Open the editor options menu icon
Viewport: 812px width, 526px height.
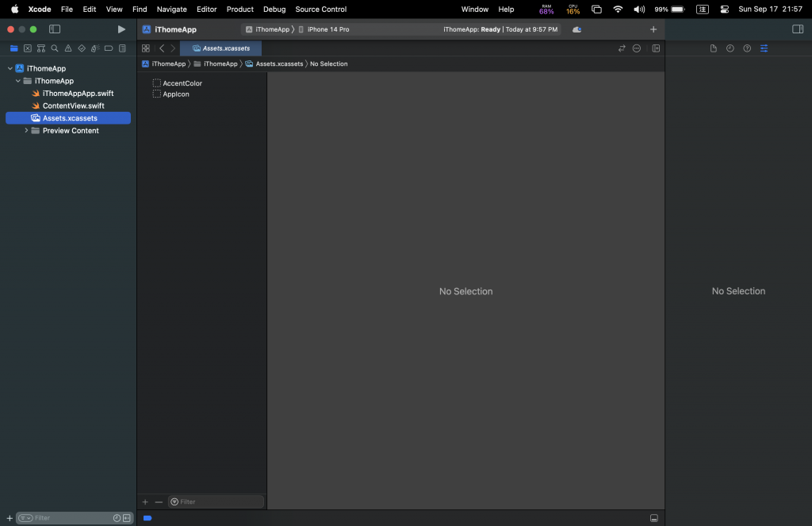click(x=637, y=48)
